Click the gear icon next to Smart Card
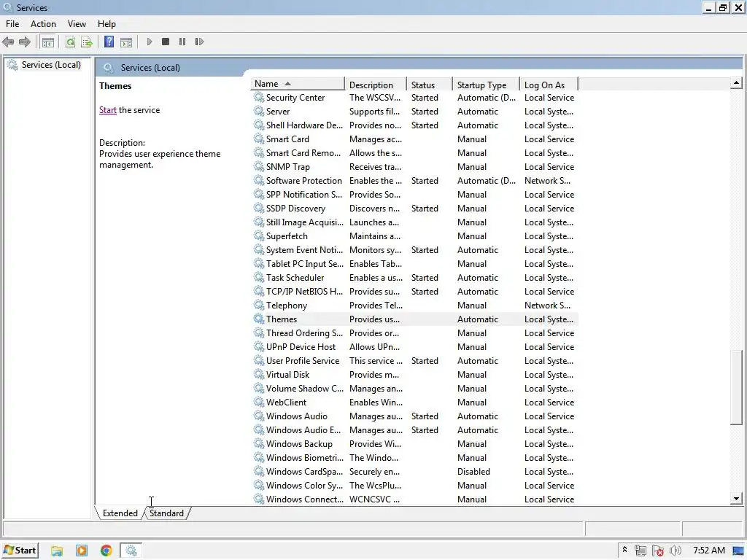The image size is (747, 560). tap(259, 139)
